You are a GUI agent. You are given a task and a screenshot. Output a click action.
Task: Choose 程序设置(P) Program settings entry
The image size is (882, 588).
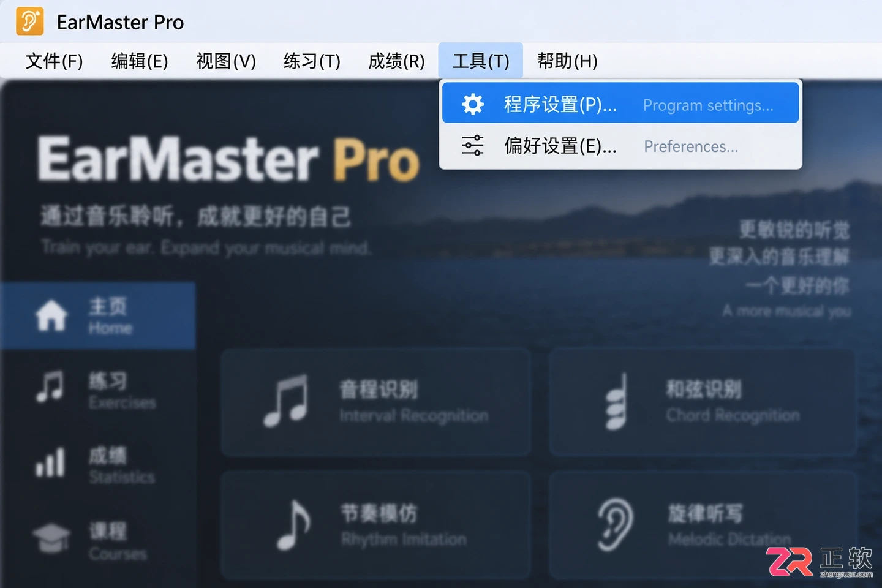coord(620,103)
